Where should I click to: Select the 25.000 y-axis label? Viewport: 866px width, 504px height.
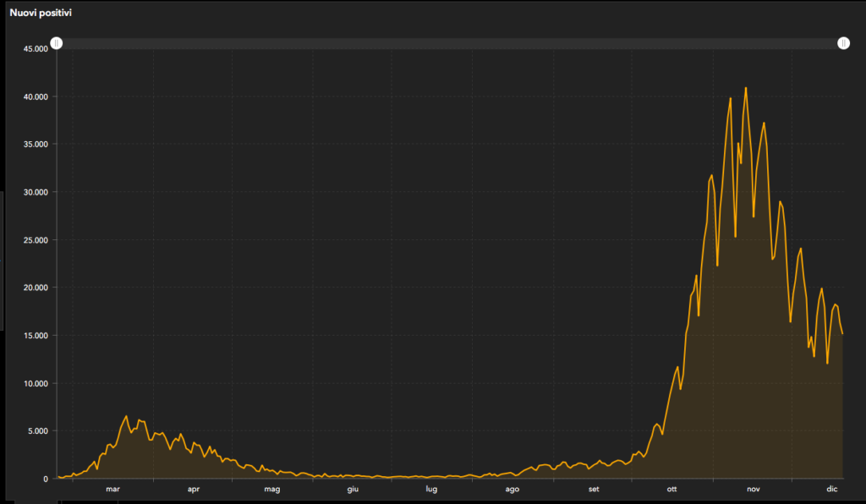pos(35,240)
